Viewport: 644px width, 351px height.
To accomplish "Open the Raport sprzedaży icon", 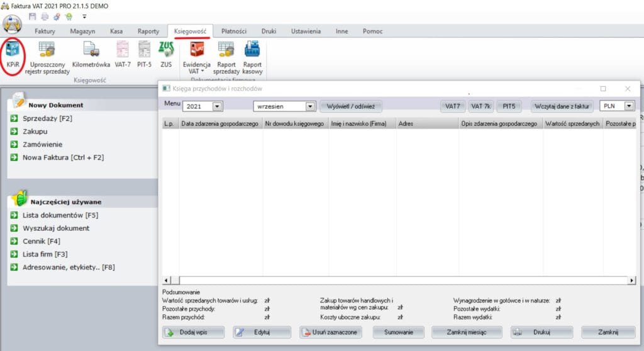I will tap(226, 55).
